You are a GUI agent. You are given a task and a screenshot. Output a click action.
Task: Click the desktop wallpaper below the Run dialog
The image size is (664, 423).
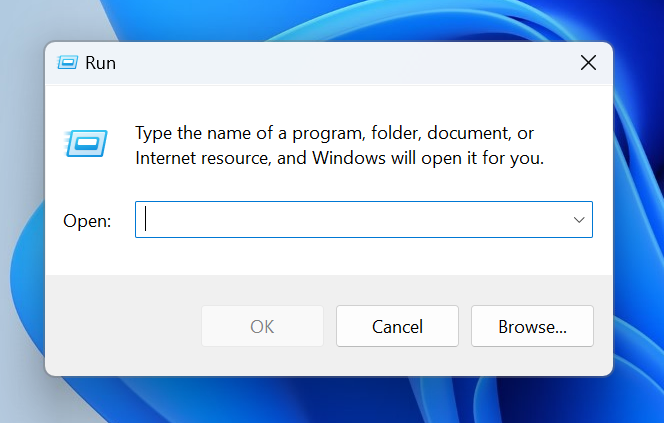[330, 402]
